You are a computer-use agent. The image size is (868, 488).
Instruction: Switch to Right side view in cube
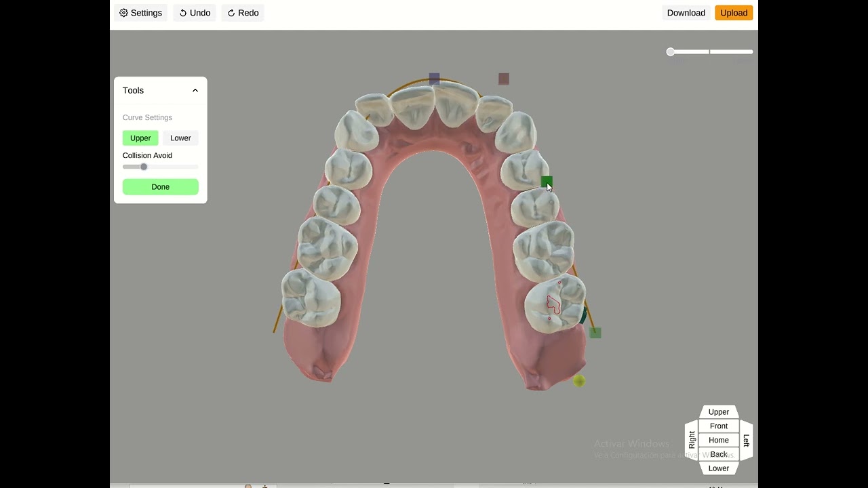(692, 440)
